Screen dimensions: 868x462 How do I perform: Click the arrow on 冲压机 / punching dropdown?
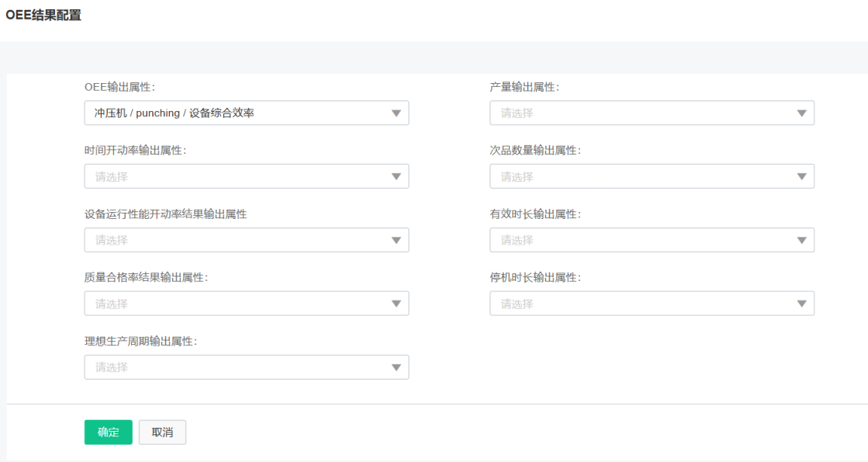click(x=396, y=113)
